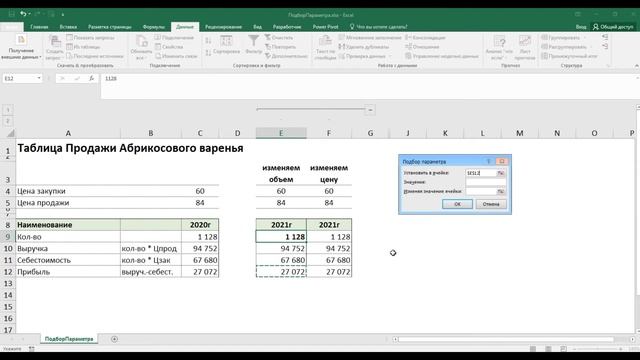Click Повторить filter command
640x360 pixels.
[280, 47]
